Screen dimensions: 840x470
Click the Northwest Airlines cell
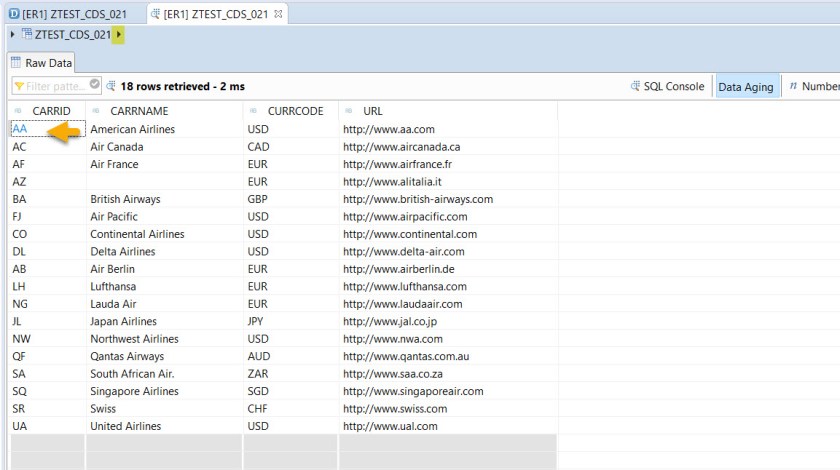click(x=164, y=339)
